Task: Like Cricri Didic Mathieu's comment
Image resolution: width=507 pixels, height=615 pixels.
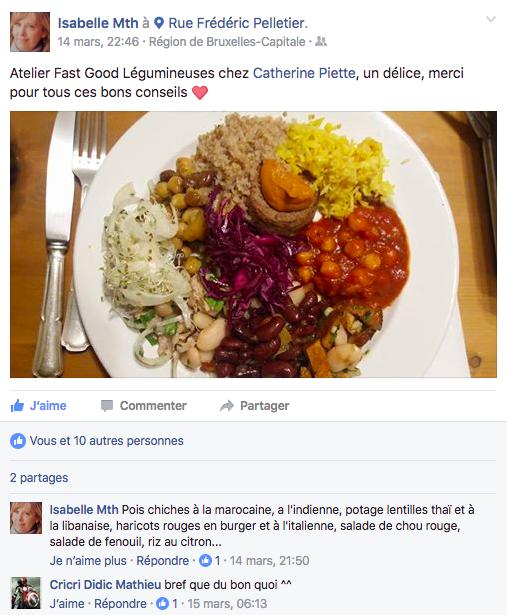Action: click(x=67, y=603)
